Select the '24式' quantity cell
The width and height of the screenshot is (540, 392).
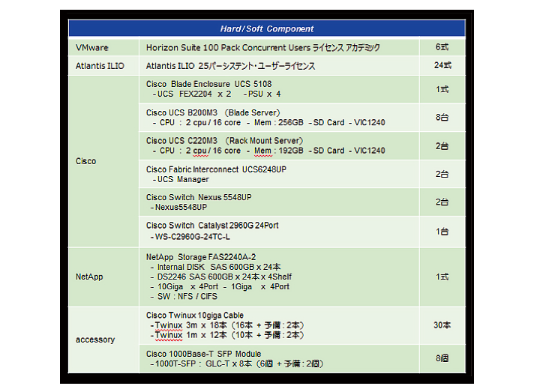(x=442, y=65)
